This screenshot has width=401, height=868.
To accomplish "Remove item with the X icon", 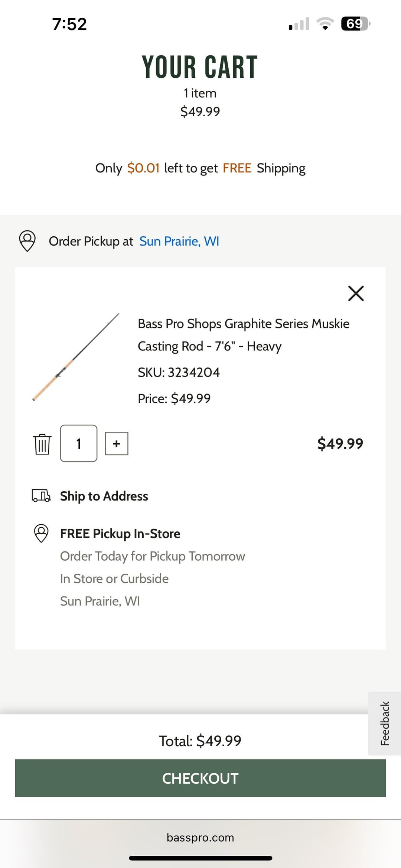I will (x=356, y=293).
